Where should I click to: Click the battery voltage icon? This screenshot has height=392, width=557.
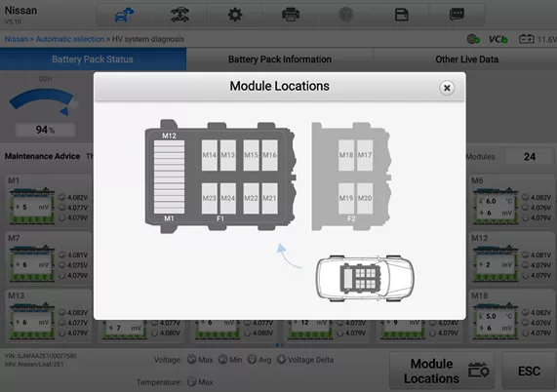[x=527, y=39]
